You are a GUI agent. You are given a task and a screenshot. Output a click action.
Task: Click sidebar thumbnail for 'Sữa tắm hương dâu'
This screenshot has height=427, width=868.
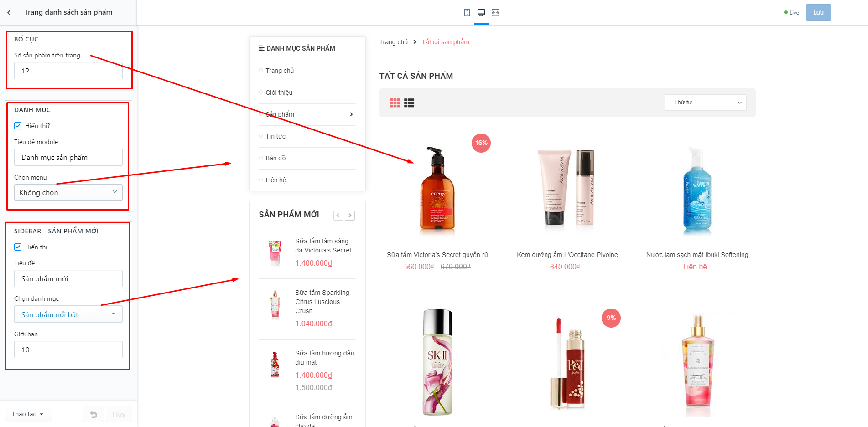pyautogui.click(x=275, y=365)
